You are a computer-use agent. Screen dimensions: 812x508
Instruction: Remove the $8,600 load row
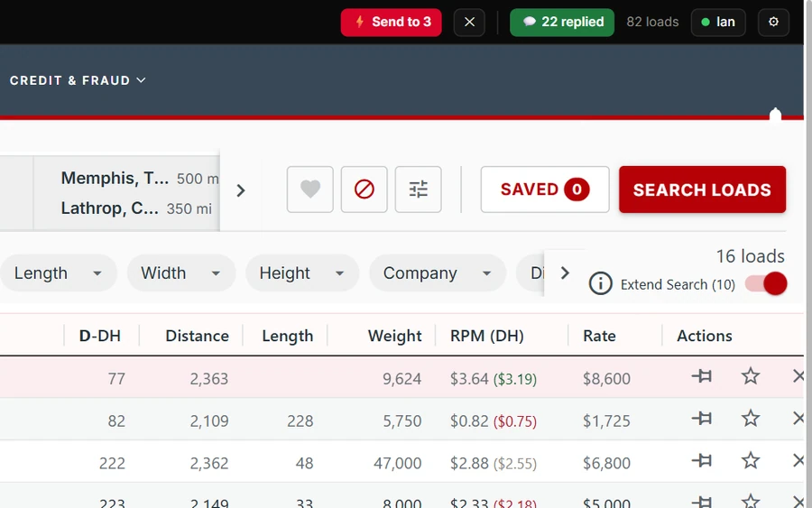click(798, 376)
